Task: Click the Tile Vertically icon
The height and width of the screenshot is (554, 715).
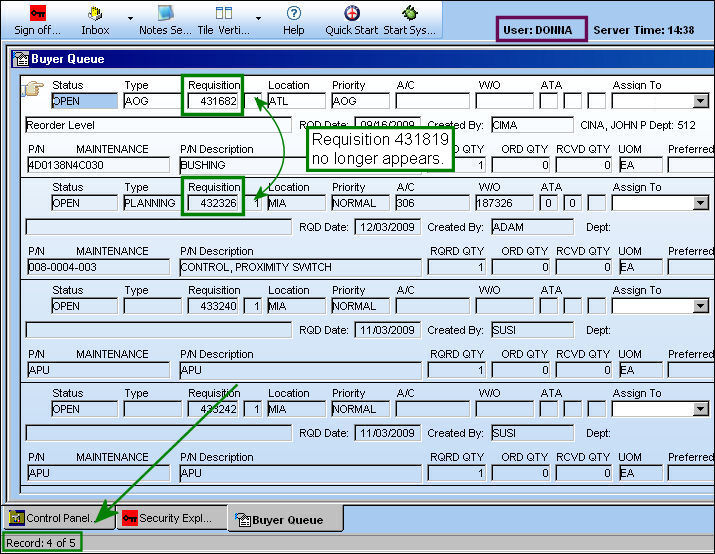Action: pyautogui.click(x=223, y=13)
